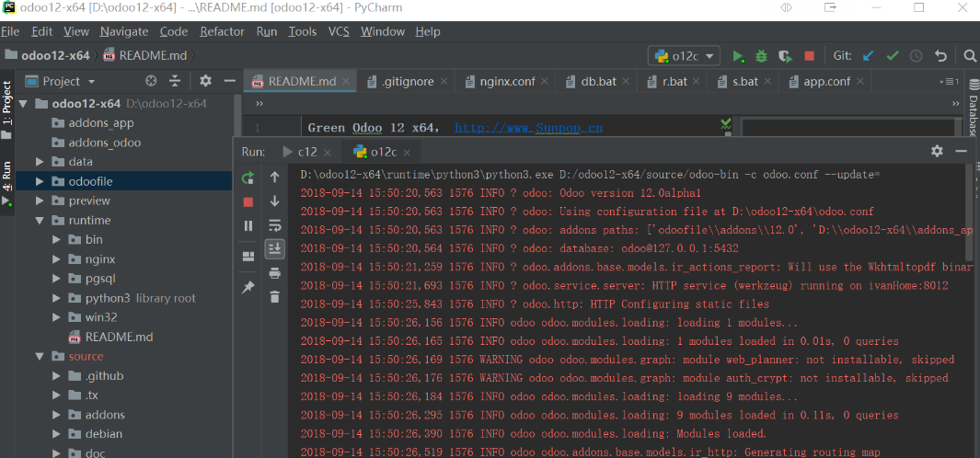Stop the process via top toolbar red square
Screen dimensions: 980x458
(810, 56)
